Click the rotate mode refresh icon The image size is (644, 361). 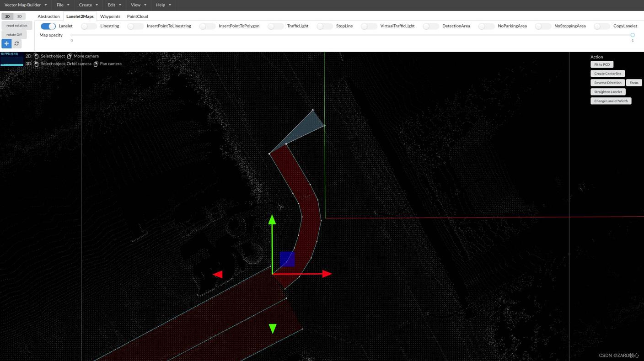point(16,43)
